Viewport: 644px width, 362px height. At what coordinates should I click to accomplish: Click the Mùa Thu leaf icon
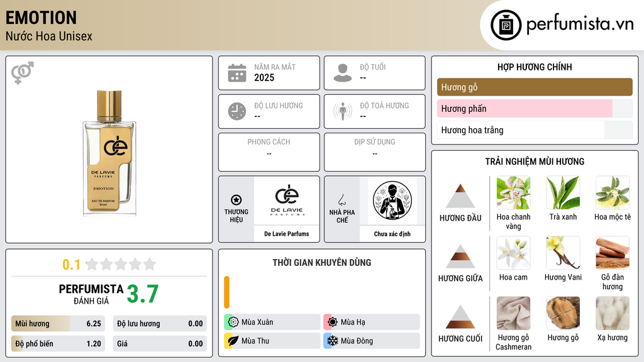(233, 341)
